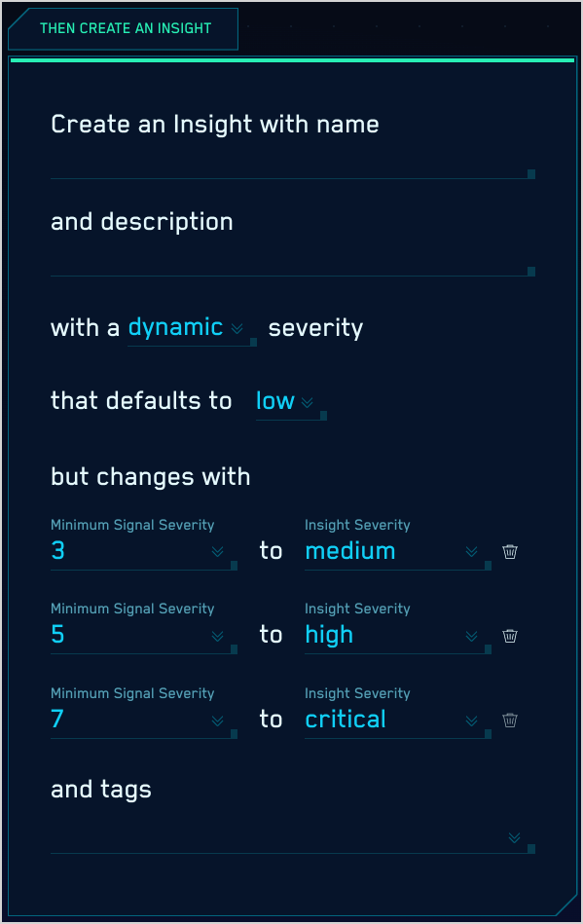This screenshot has width=583, height=924.
Task: Open the '7' Minimum Signal Severity dropdown
Action: pos(216,721)
